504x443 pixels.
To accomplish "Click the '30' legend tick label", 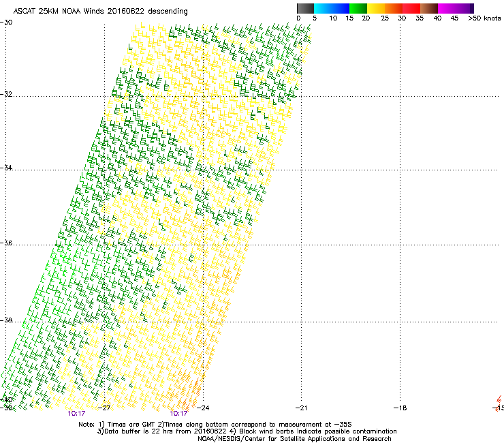I will 402,18.
